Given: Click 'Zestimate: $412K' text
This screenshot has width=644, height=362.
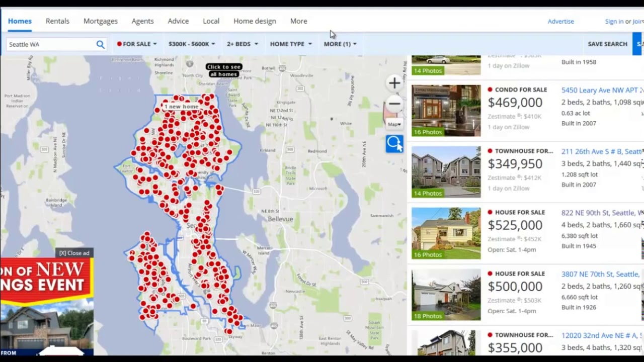Looking at the screenshot, I should point(514,177).
